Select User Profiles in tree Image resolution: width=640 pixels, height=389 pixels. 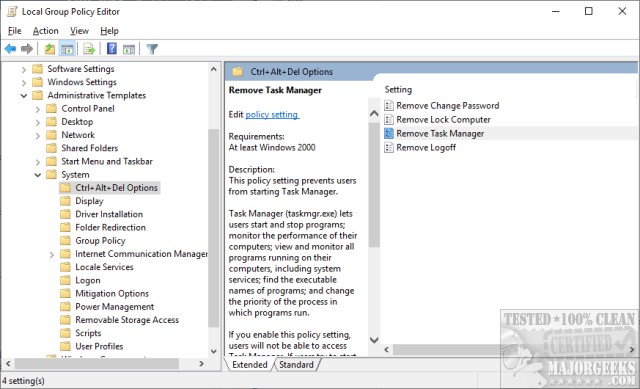click(x=99, y=346)
